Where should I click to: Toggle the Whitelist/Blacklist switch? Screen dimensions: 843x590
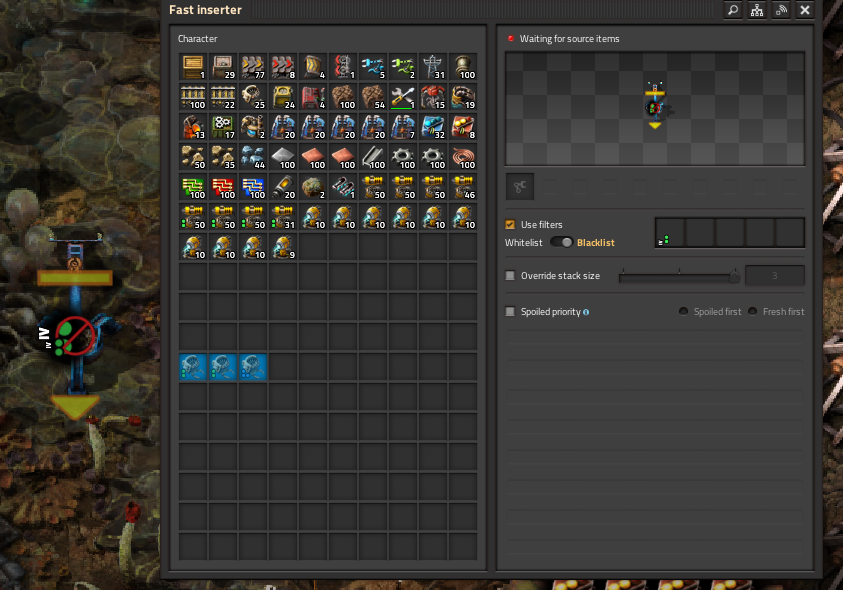click(x=561, y=243)
